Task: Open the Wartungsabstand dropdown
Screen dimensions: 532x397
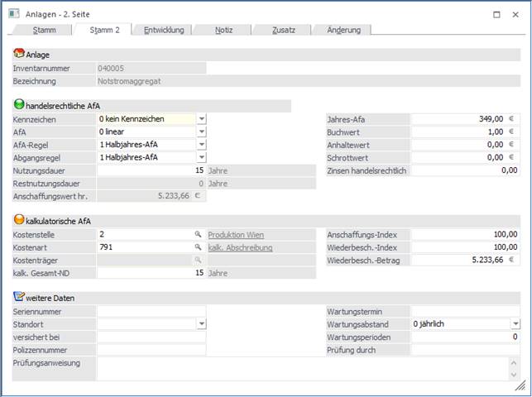Action: click(515, 324)
